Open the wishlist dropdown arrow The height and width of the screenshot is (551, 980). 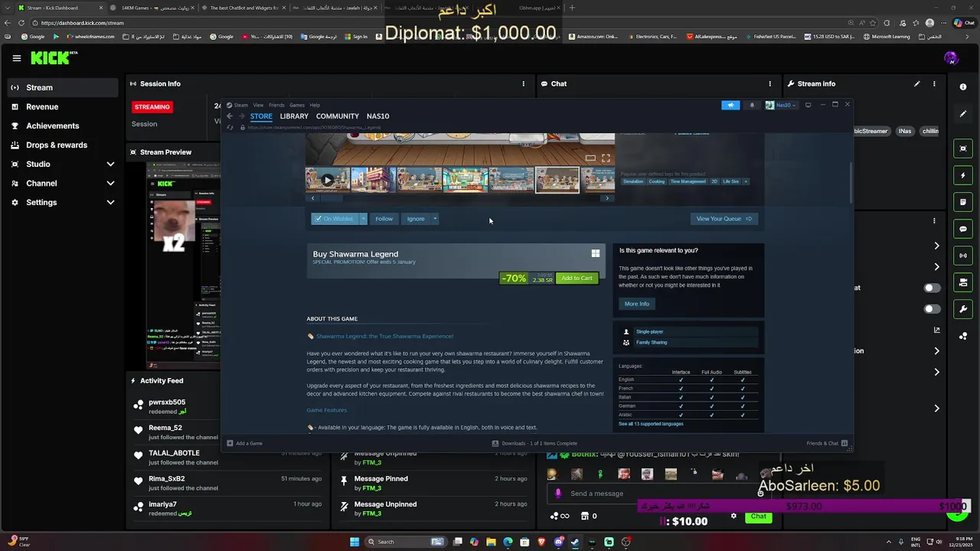pos(364,219)
